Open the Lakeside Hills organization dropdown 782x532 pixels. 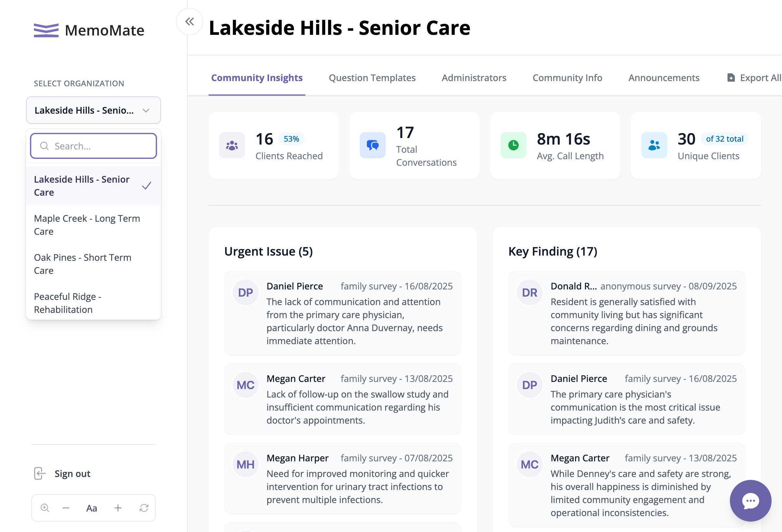point(94,110)
